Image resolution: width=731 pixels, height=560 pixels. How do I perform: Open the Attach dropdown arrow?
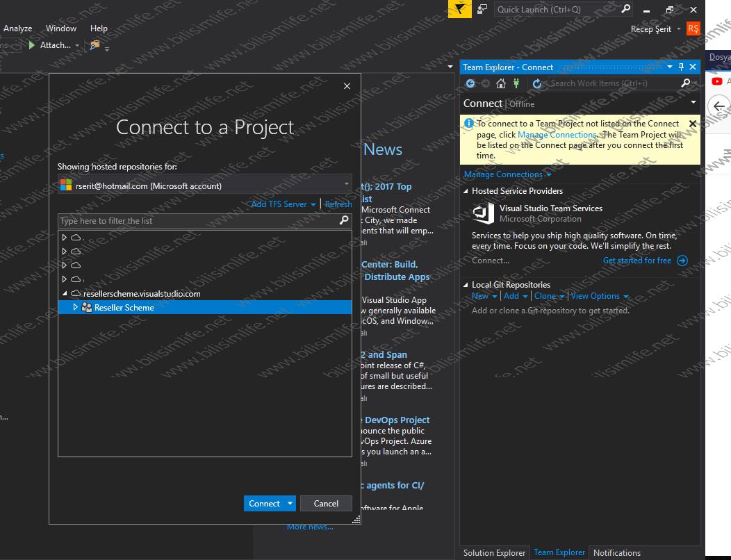click(x=77, y=46)
